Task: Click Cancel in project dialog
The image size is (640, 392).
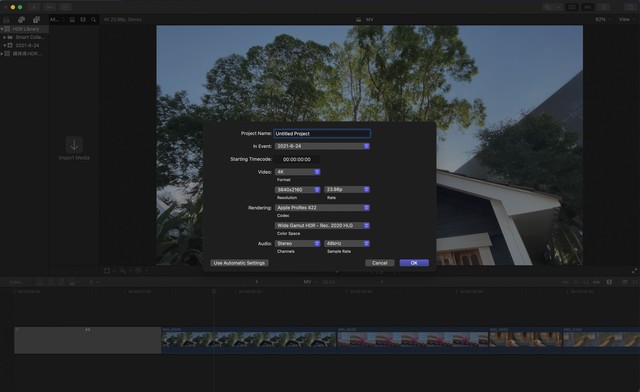Action: (x=380, y=263)
